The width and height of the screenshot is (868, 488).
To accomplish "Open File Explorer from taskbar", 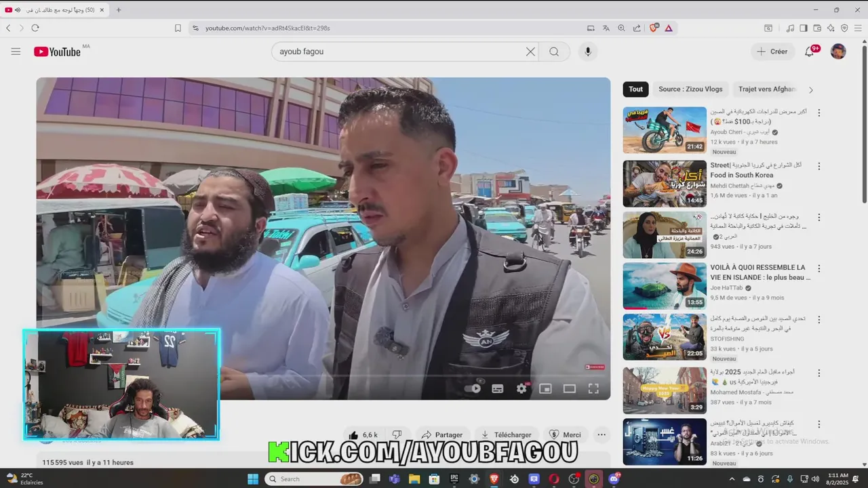I will [x=414, y=479].
